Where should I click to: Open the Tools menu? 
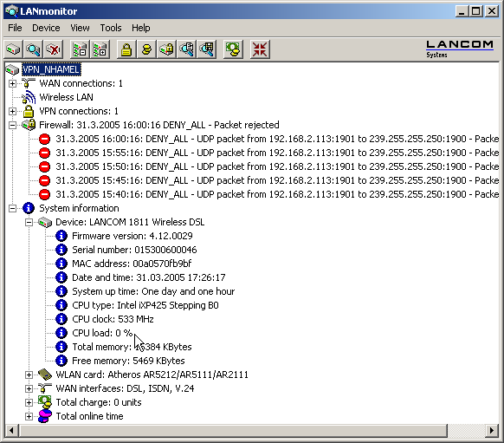(x=111, y=28)
